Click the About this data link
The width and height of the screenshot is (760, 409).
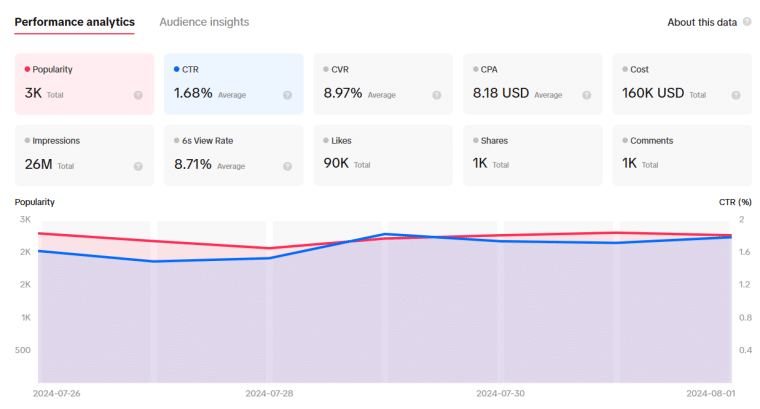click(x=702, y=22)
